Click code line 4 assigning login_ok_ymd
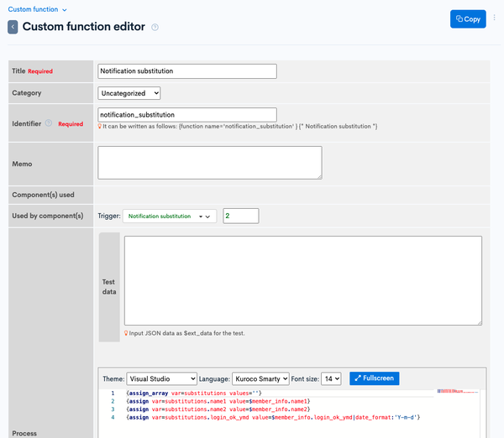The width and height of the screenshot is (504, 438). (273, 417)
